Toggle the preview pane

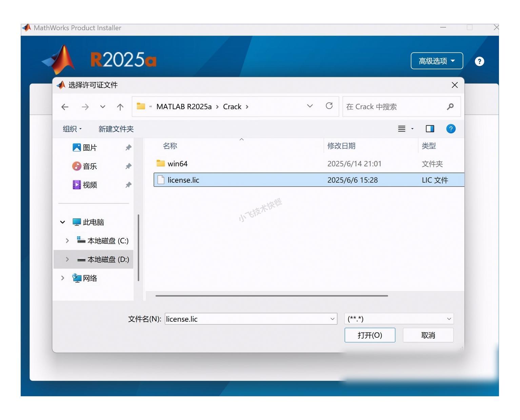[x=430, y=129]
